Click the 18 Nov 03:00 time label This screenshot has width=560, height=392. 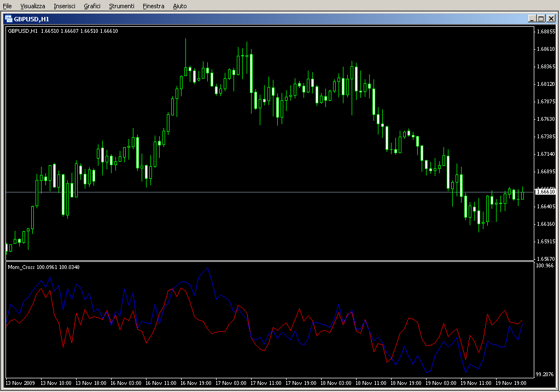pos(336,383)
